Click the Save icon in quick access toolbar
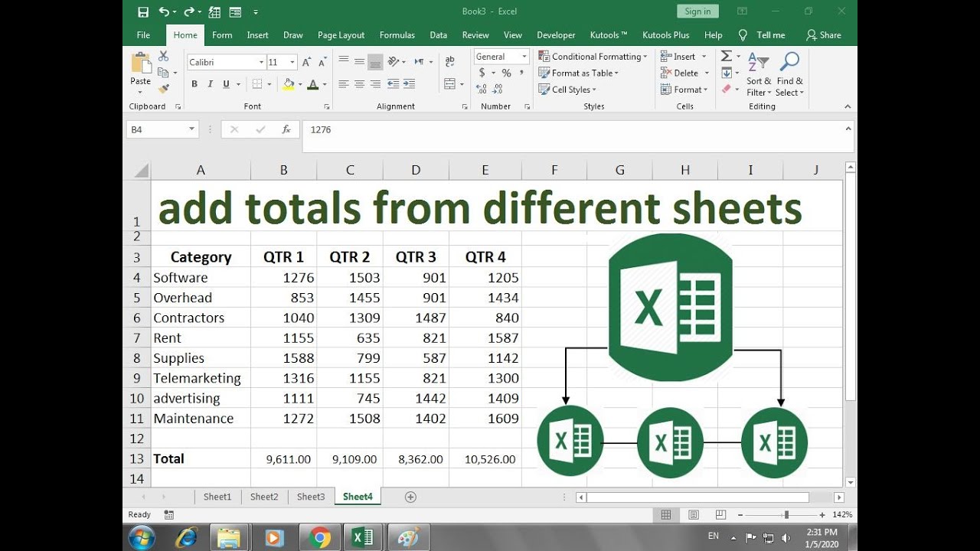This screenshot has width=980, height=551. 143,11
